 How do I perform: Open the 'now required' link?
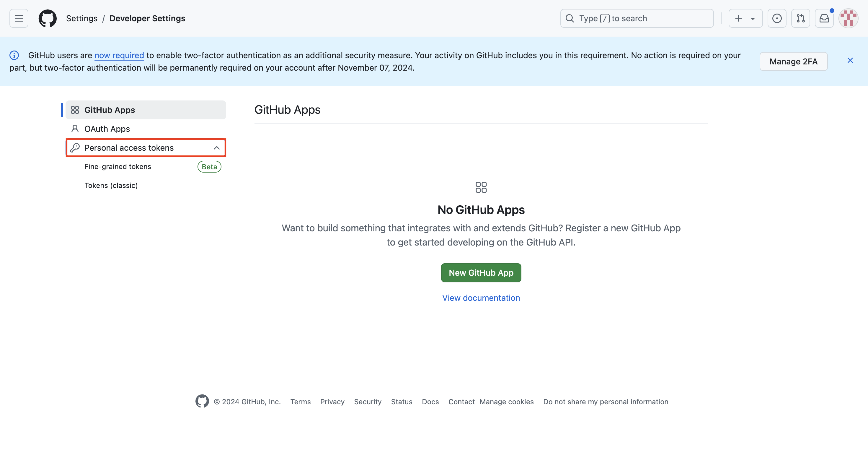(x=119, y=55)
